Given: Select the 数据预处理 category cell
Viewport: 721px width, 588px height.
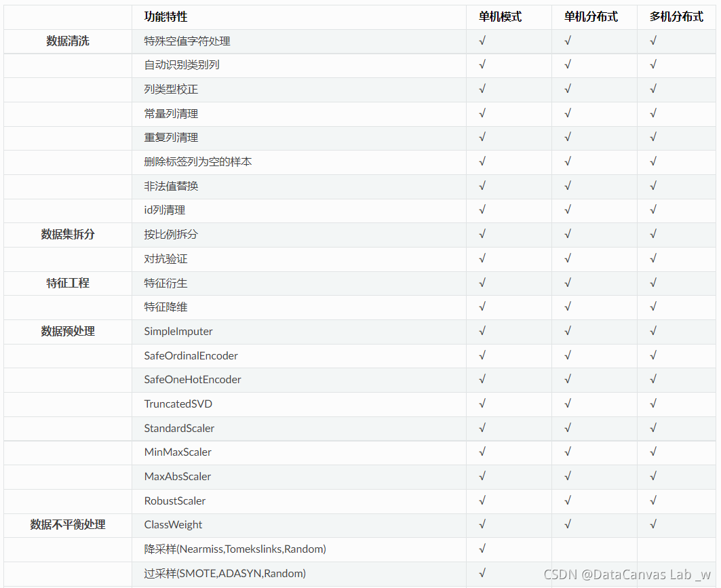Looking at the screenshot, I should pos(68,332).
